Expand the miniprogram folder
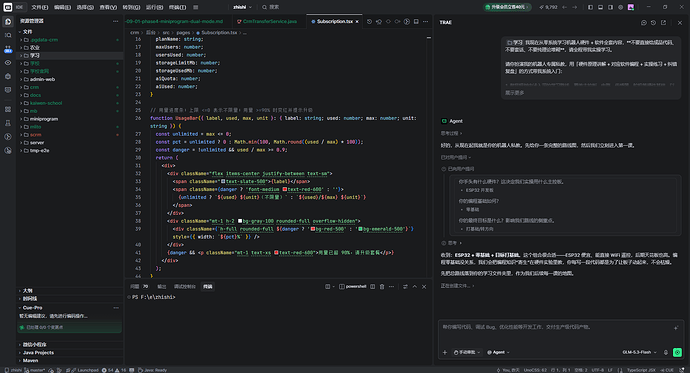 point(70,119)
